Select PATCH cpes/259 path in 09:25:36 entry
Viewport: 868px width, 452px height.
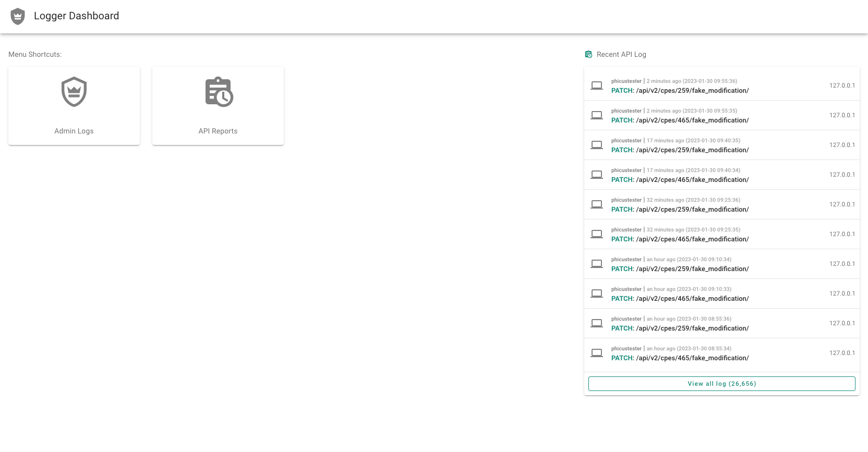tap(680, 210)
